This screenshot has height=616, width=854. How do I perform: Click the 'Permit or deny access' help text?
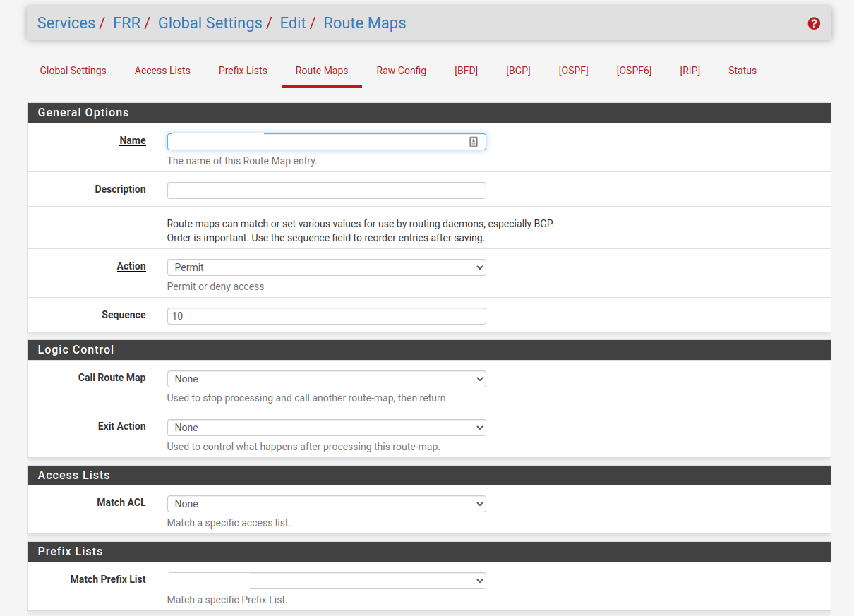click(215, 286)
